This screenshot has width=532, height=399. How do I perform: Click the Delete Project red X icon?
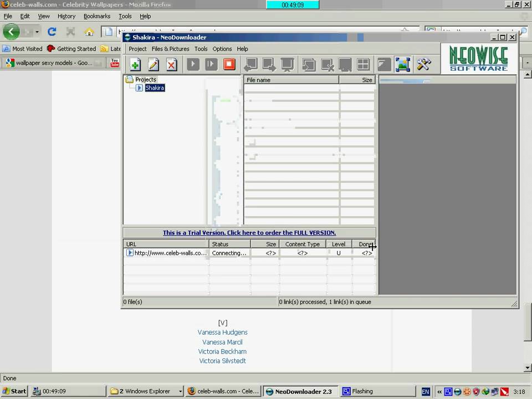pos(172,64)
